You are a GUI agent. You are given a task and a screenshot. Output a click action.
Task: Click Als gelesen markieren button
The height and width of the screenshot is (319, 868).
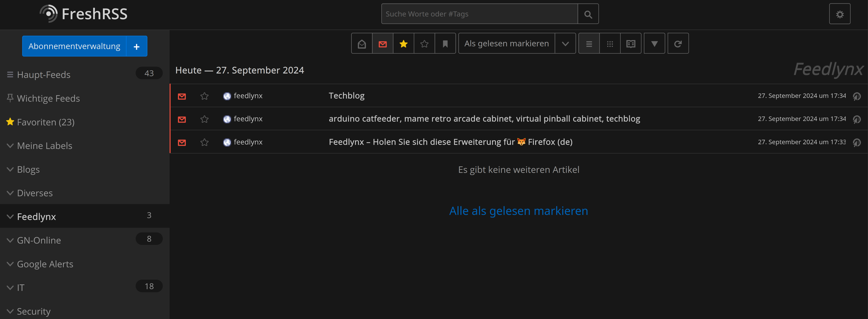[x=506, y=43]
